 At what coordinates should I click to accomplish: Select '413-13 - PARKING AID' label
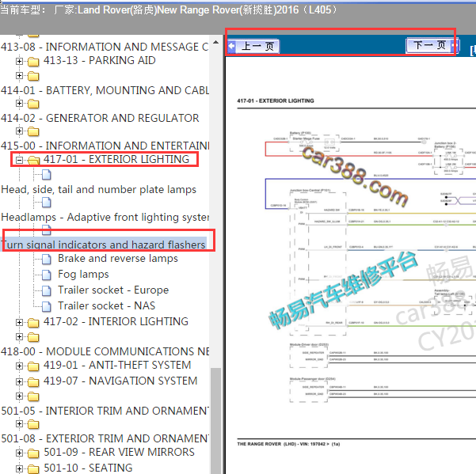coord(100,60)
